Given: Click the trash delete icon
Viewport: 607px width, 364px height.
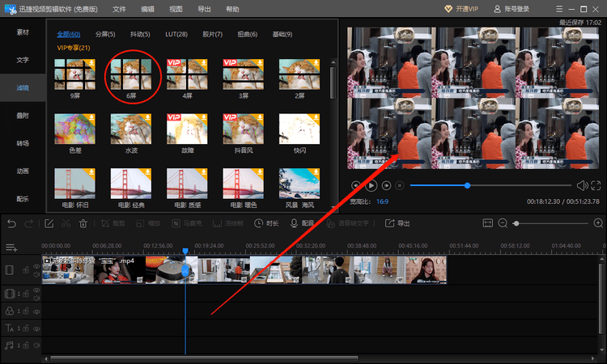Looking at the screenshot, I should [x=83, y=223].
